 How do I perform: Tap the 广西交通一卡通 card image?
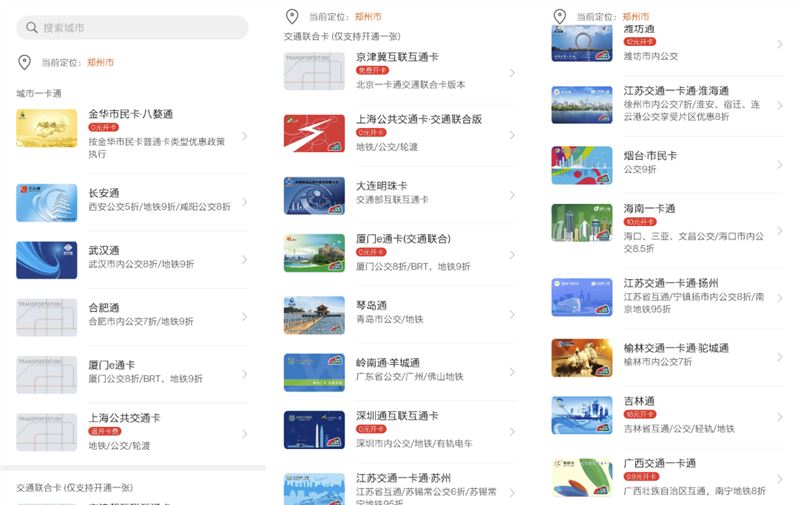582,477
